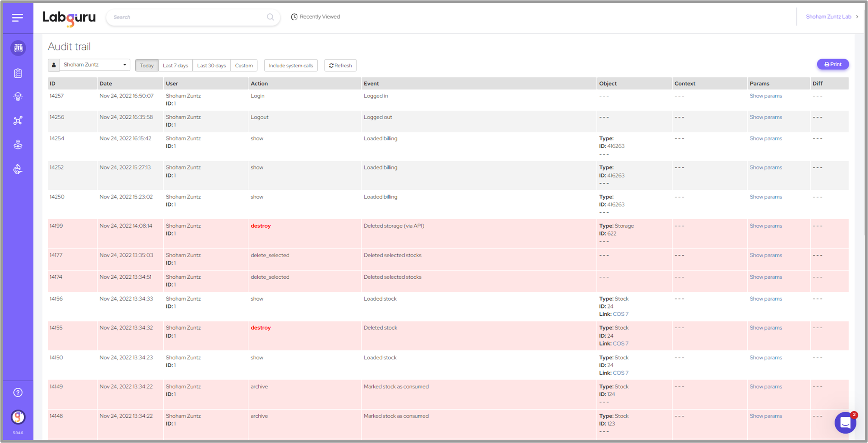
Task: Open the Recently Viewed list
Action: [x=315, y=17]
